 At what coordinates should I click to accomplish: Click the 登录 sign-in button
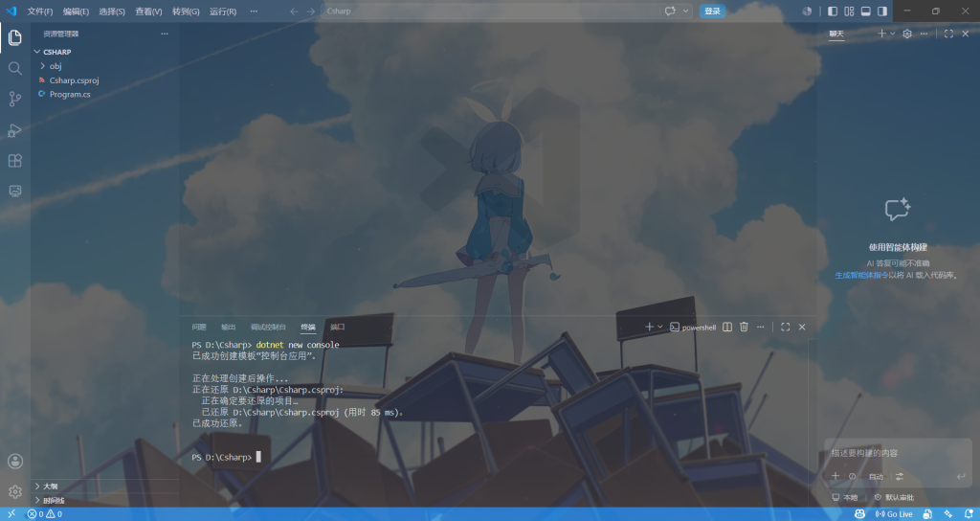(712, 11)
